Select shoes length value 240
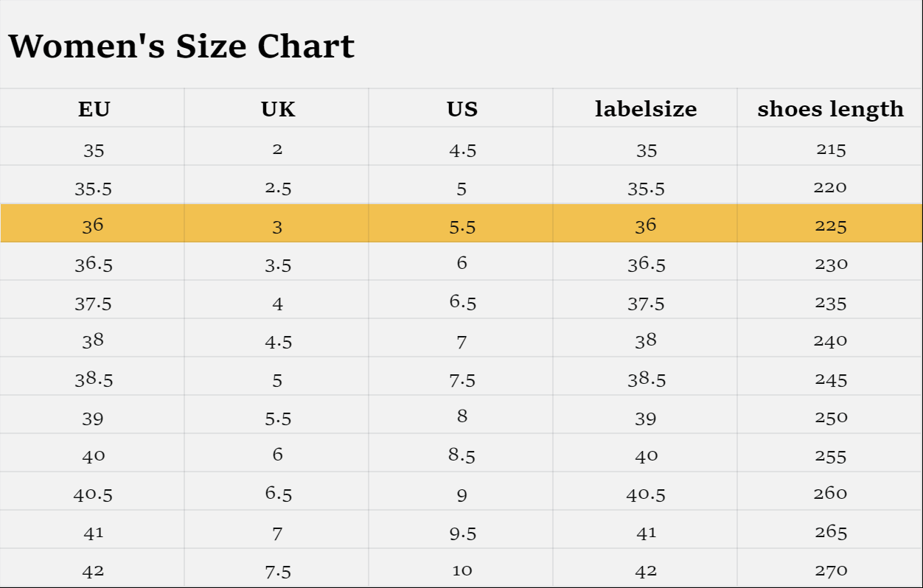Screen dimensions: 923x588 tap(831, 340)
